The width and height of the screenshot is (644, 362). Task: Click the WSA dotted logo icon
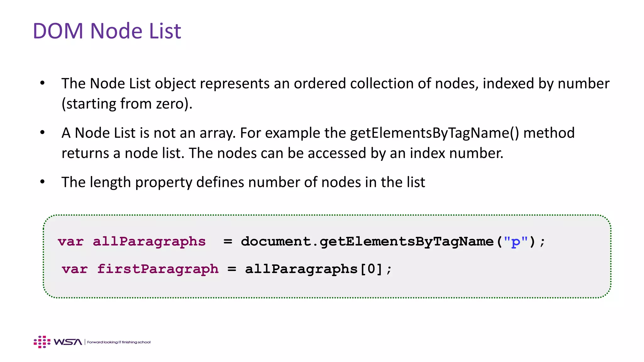(42, 342)
